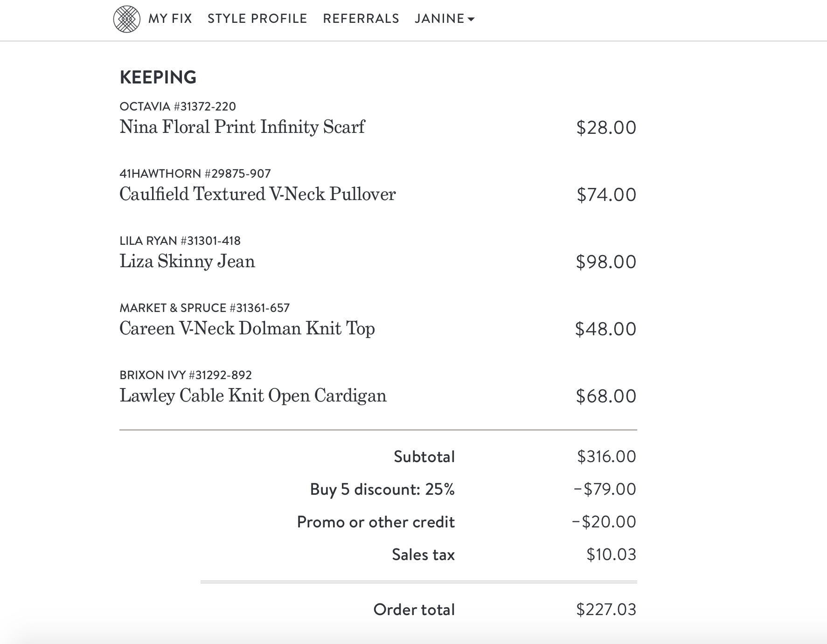The width and height of the screenshot is (827, 644).
Task: Open the MY FIX page
Action: click(x=170, y=19)
